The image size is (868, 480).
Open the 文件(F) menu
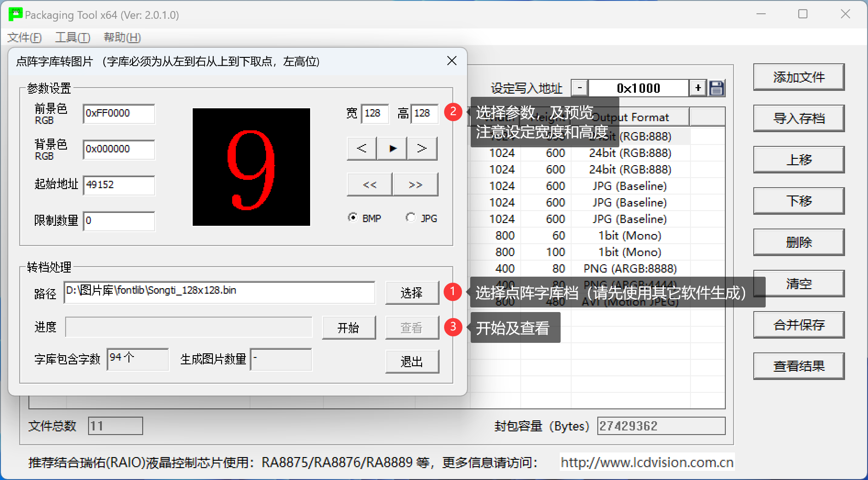[24, 37]
